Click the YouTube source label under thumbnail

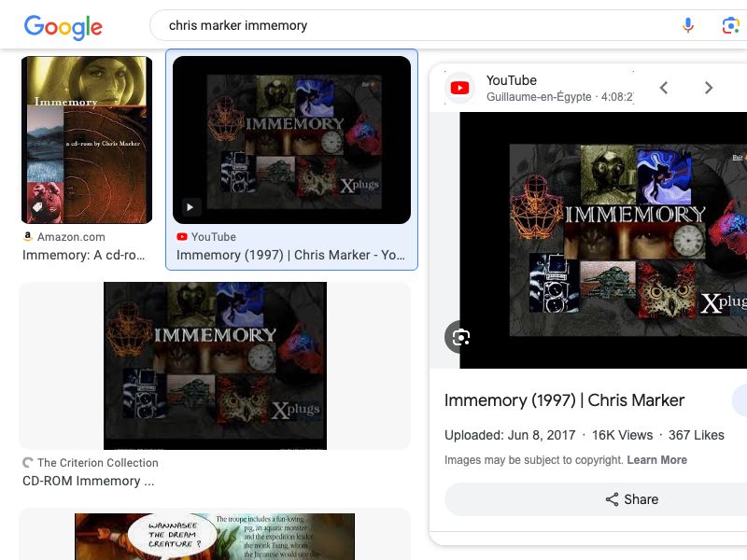tap(214, 237)
